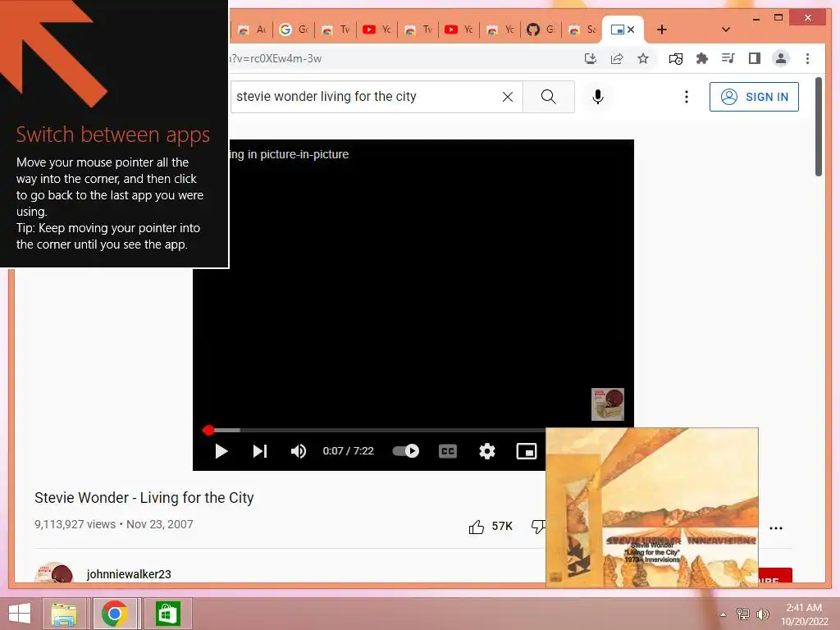Toggle the autoplay switch
This screenshot has width=840, height=630.
405,451
